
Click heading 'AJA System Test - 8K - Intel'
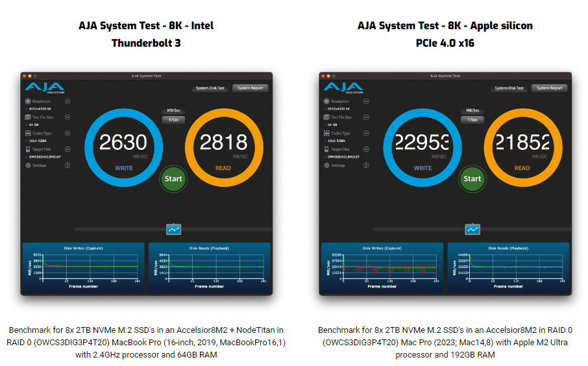[x=146, y=25]
